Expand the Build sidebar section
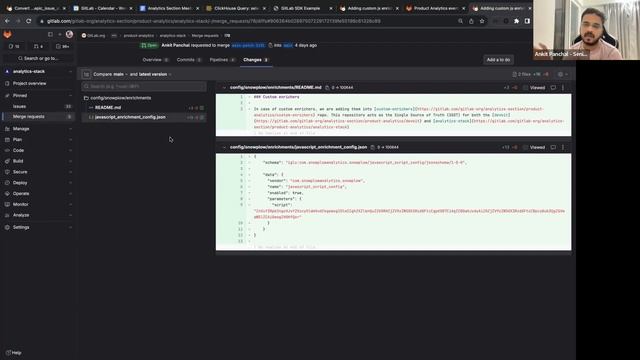 [38, 161]
